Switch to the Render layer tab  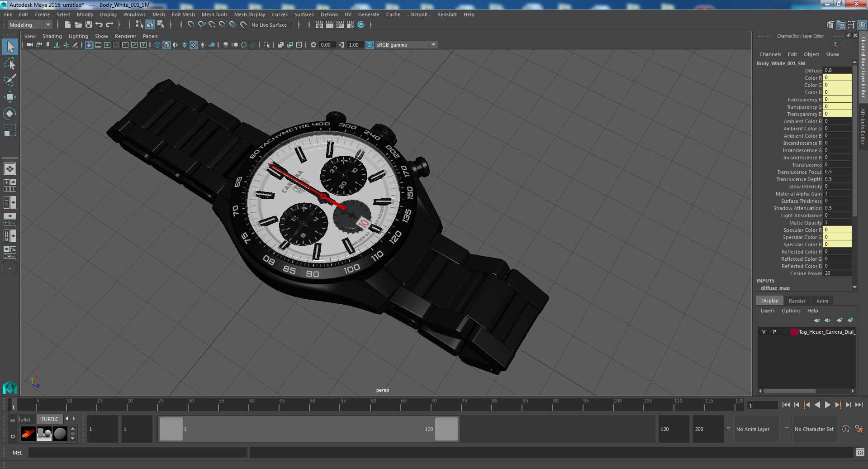(797, 301)
